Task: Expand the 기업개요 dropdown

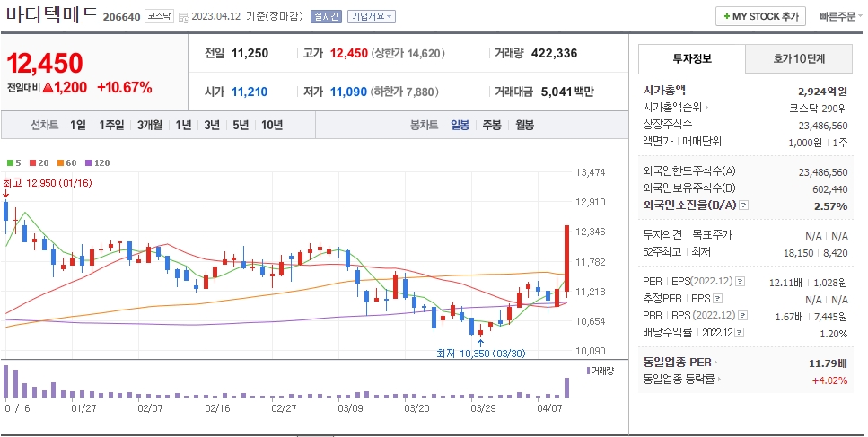Action: (x=371, y=16)
